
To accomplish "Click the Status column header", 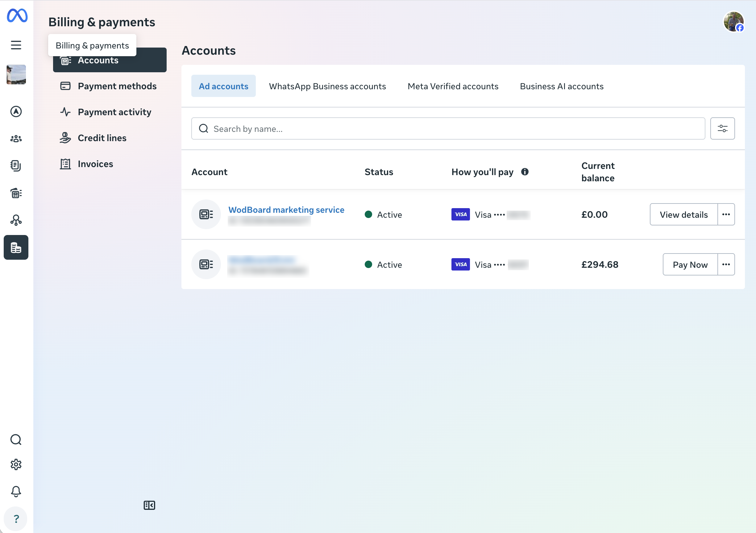I will pyautogui.click(x=379, y=172).
